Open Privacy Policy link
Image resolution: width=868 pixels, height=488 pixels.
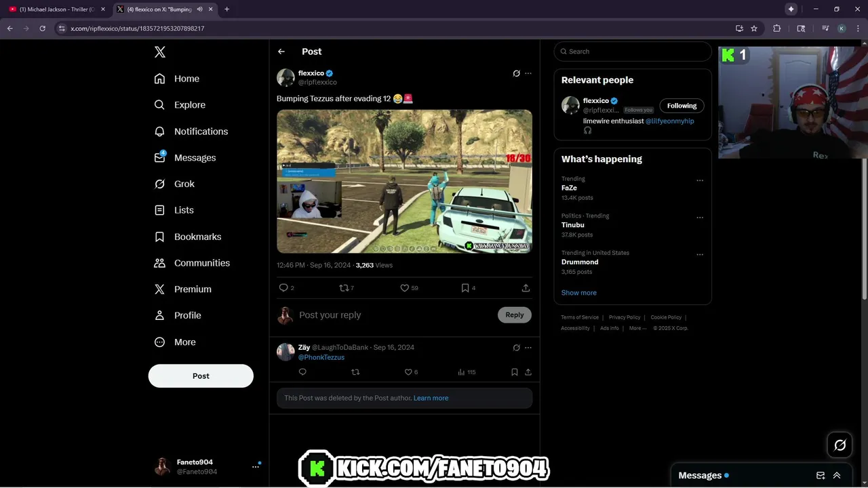click(625, 317)
